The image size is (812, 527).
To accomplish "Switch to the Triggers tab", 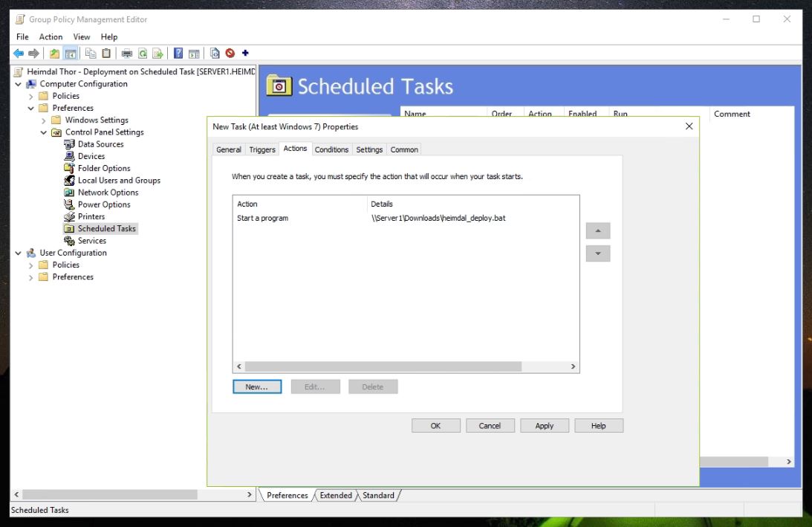I will coord(262,149).
